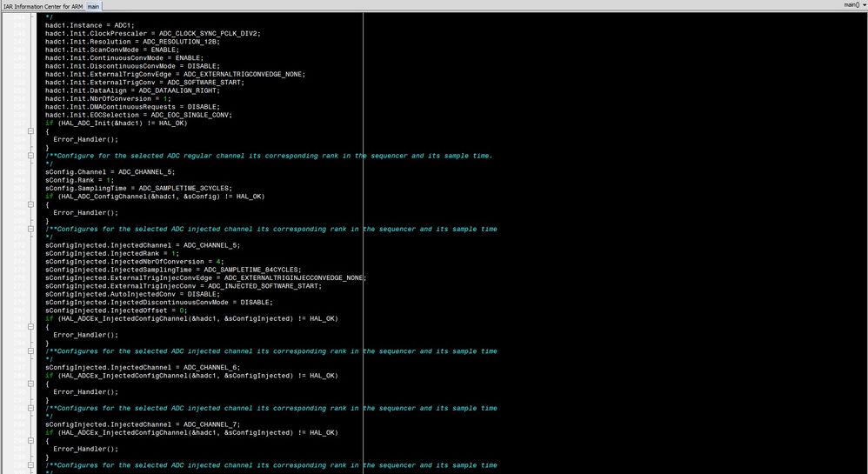Click the 'InjectedChannel = ADC_CHANNEL_6' line
Viewport: 868px width, 474px height.
pyautogui.click(x=143, y=368)
